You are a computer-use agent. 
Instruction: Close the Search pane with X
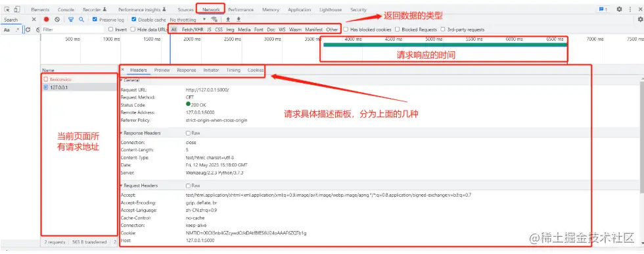[x=34, y=19]
